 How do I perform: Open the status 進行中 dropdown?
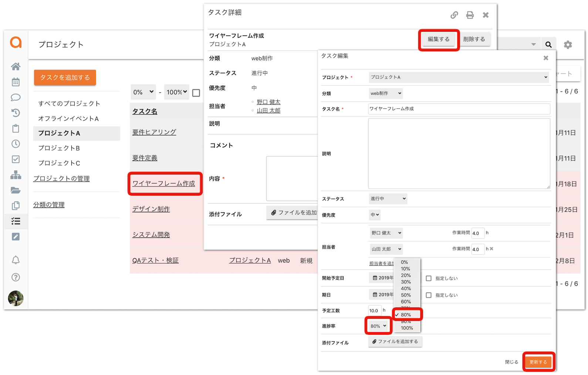[x=388, y=199]
